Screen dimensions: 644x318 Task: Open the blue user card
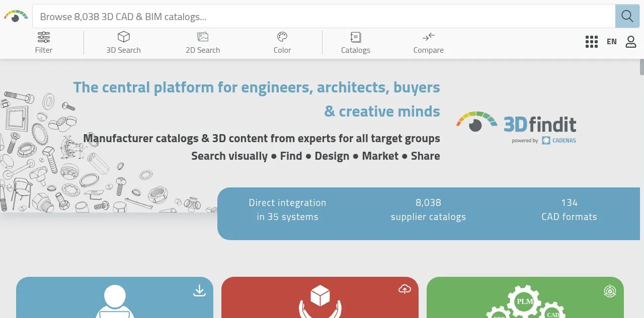point(115,297)
